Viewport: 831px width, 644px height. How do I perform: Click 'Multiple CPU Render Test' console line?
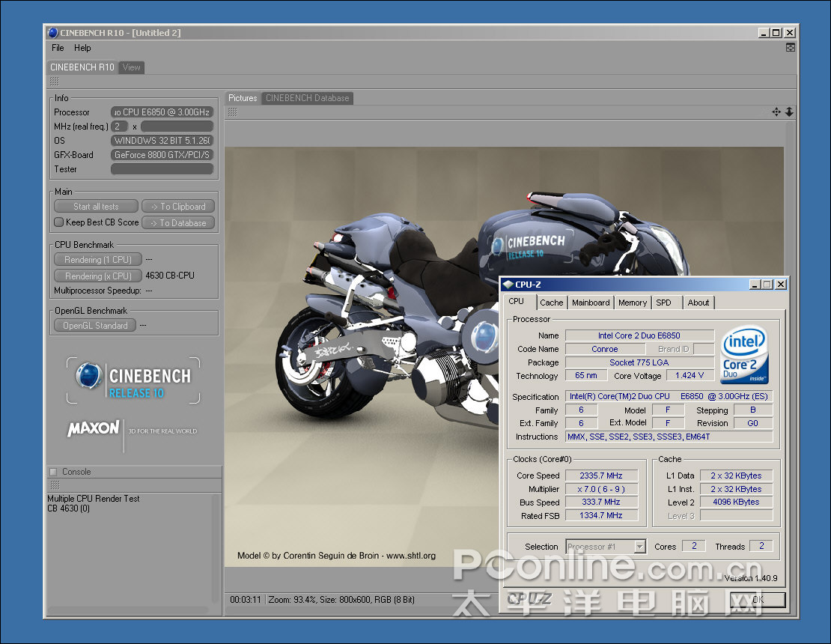coord(94,499)
